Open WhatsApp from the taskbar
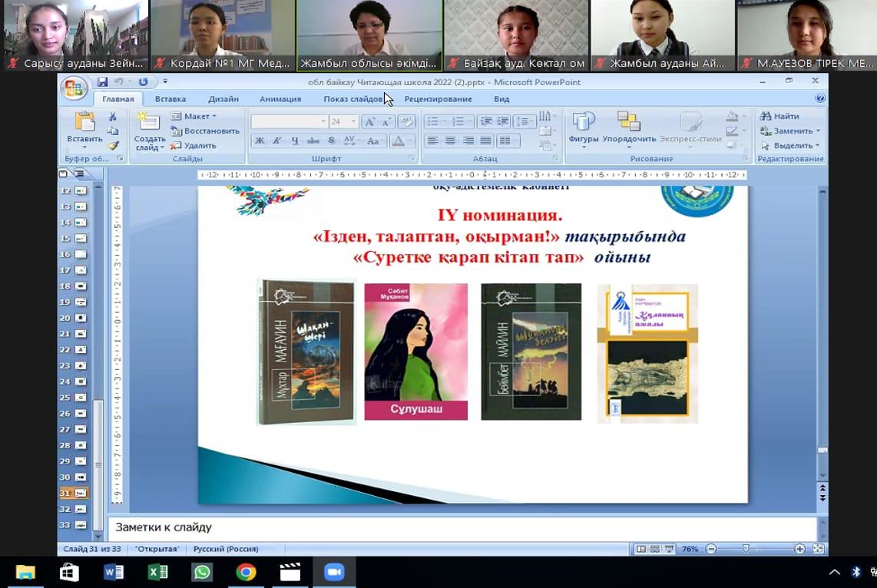Screen dimensions: 877x588 tap(202, 573)
